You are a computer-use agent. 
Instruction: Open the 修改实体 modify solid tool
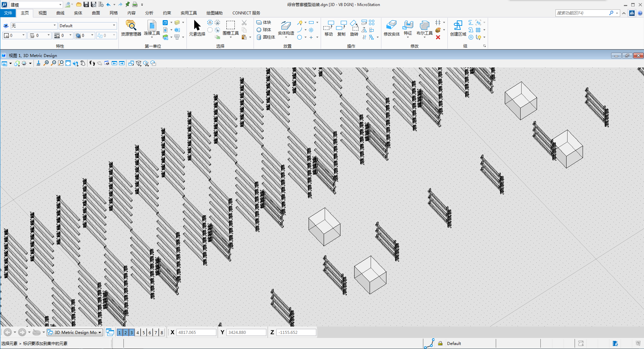pyautogui.click(x=391, y=28)
